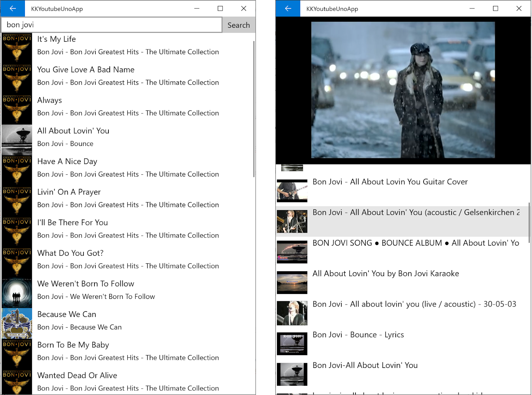Click the playing video of the woman in snow
The height and width of the screenshot is (395, 532).
pyautogui.click(x=403, y=90)
